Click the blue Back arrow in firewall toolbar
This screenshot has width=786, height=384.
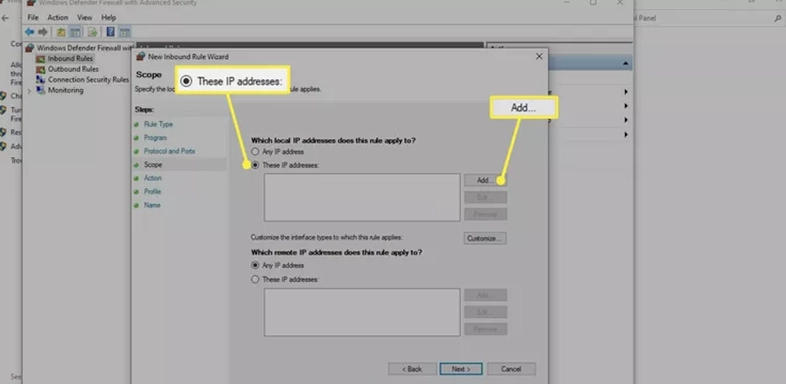[30, 32]
